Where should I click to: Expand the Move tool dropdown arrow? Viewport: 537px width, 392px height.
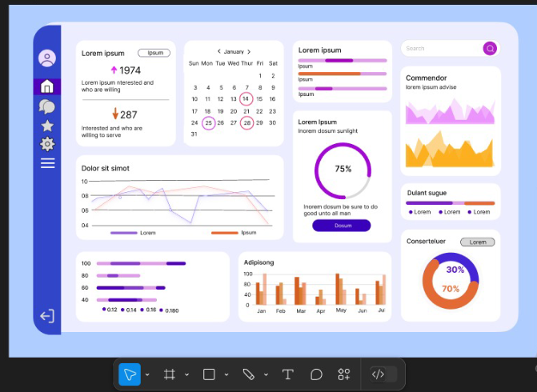(147, 374)
